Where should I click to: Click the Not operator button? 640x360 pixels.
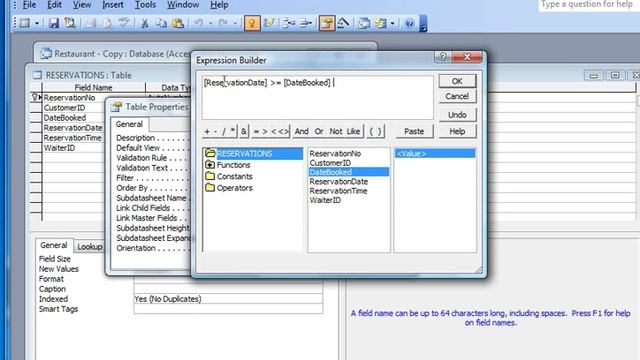tap(336, 131)
